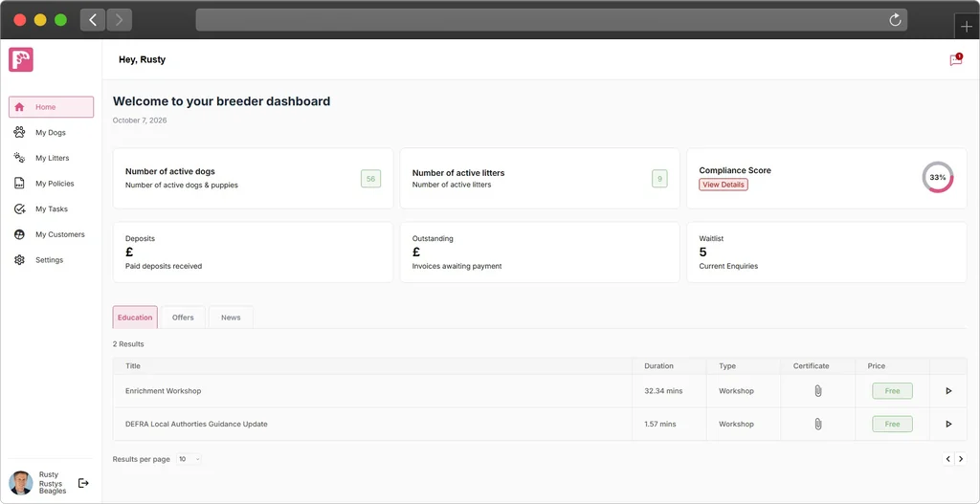980x504 pixels.
Task: Click the pink paw logo
Action: click(21, 59)
